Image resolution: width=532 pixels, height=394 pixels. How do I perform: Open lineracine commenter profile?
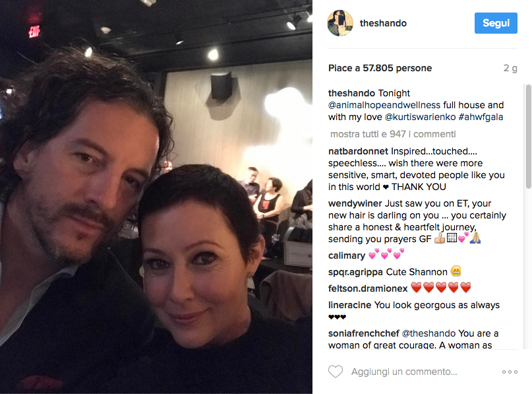click(349, 305)
